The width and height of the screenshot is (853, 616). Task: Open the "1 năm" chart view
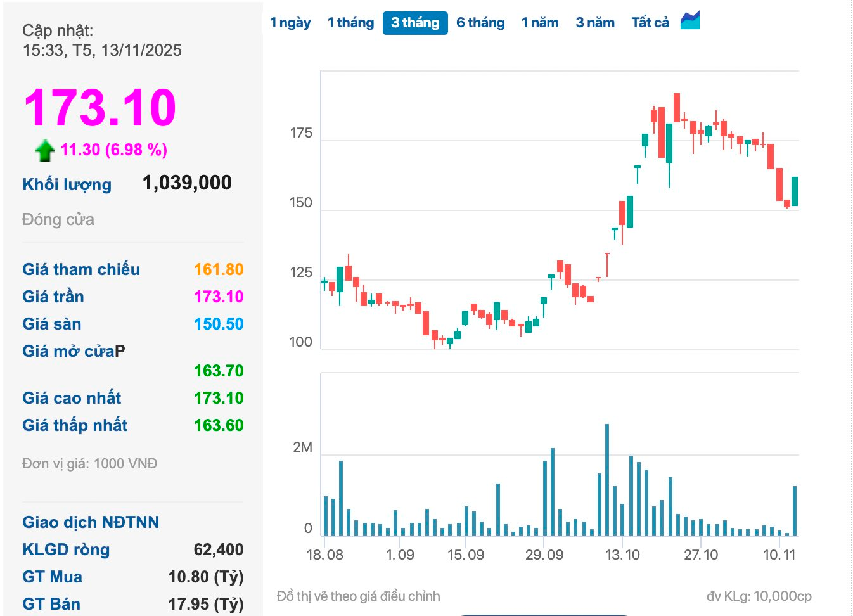pos(539,22)
